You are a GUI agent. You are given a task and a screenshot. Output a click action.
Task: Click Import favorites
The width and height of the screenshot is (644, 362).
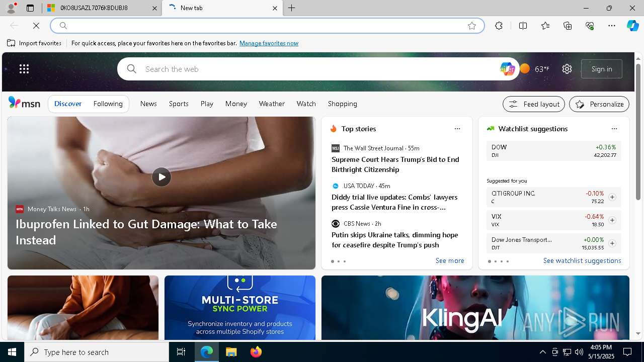tap(34, 43)
